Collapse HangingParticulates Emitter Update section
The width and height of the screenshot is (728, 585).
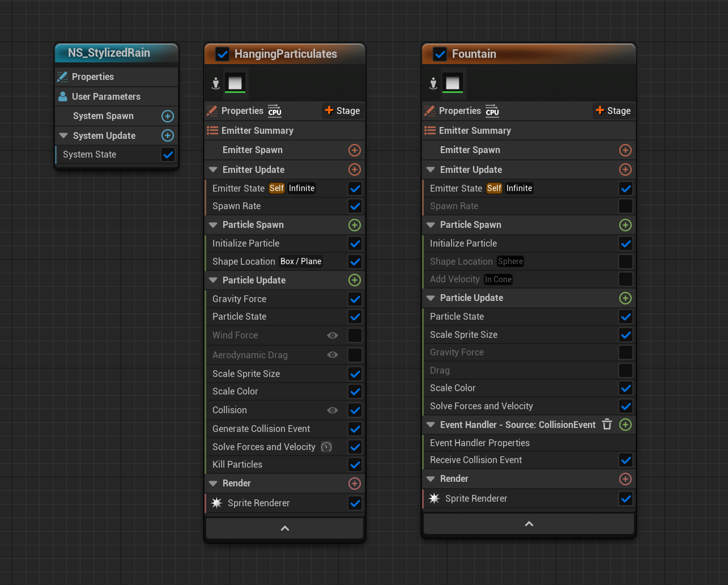tap(213, 169)
